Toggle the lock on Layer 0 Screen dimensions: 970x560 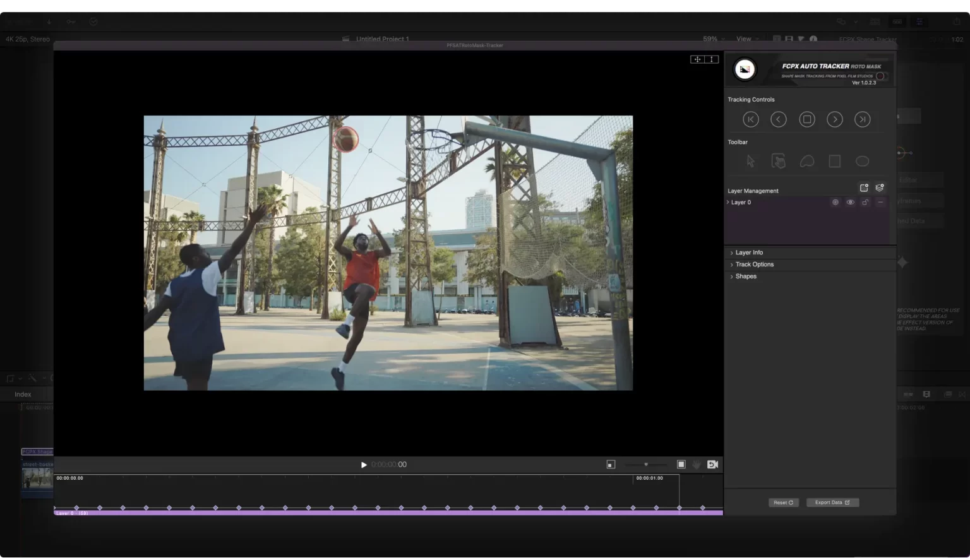(x=866, y=203)
